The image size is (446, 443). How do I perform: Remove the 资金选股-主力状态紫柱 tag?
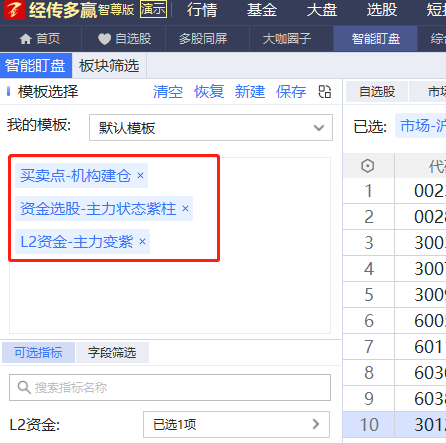[185, 208]
